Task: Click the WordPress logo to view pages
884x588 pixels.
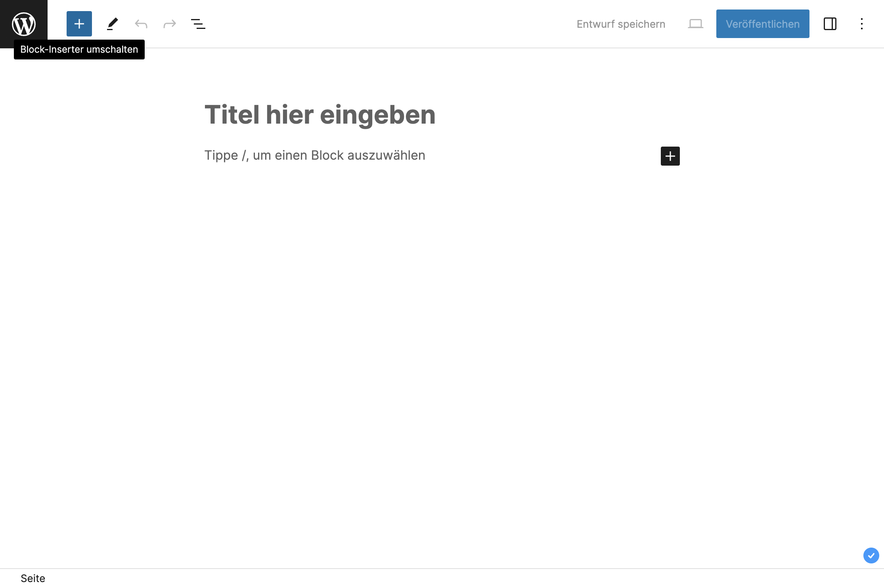Action: click(x=24, y=24)
